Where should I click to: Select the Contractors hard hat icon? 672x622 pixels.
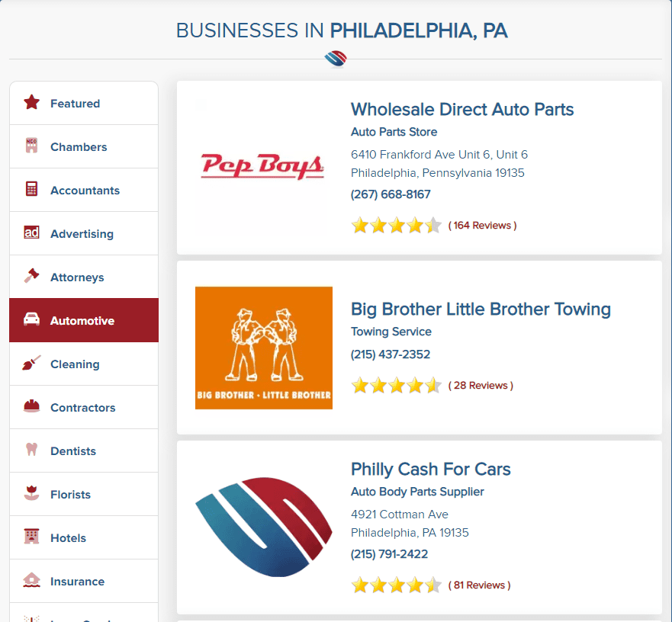coord(31,406)
